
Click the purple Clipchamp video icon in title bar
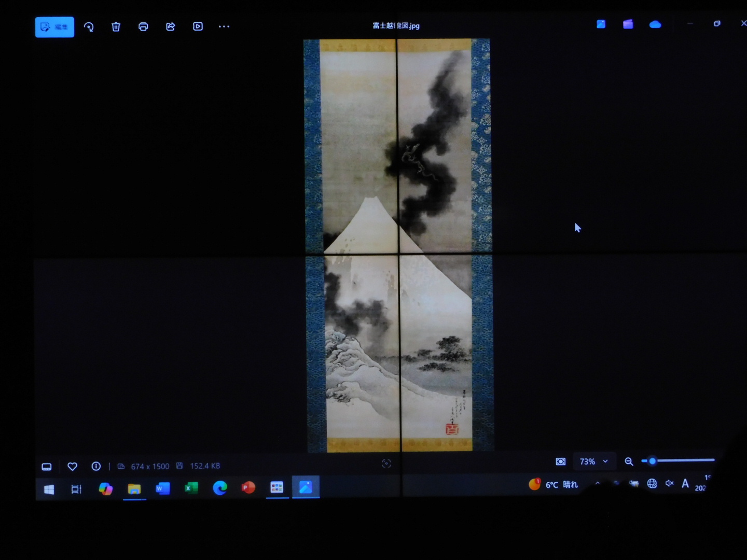click(628, 24)
